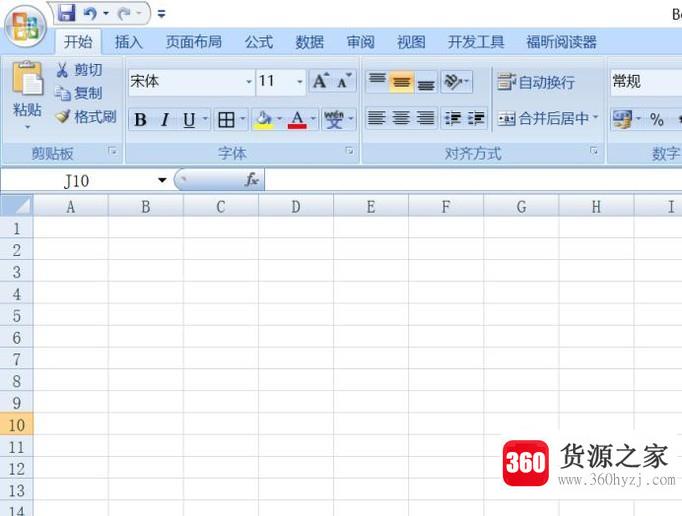The image size is (682, 516).
Task: Toggle 自动换行 wrap text
Action: click(x=536, y=82)
